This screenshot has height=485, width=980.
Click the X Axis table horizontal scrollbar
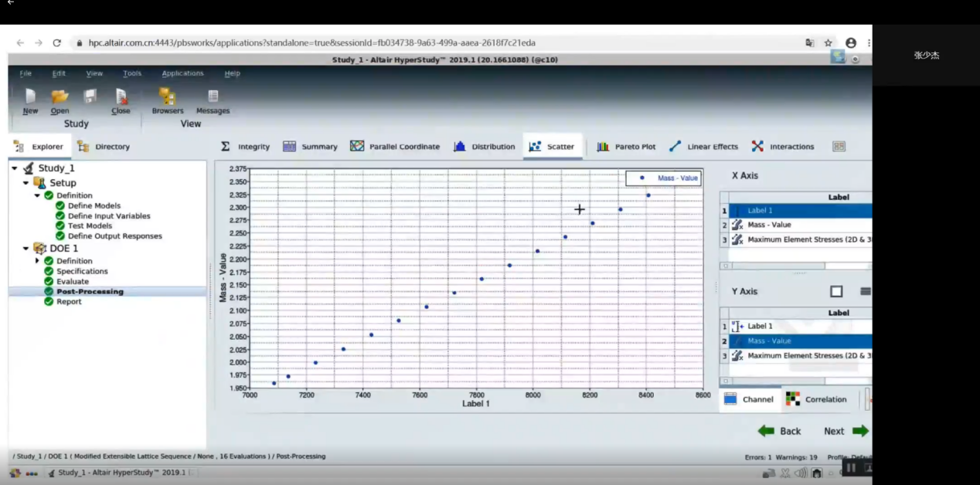(796, 266)
